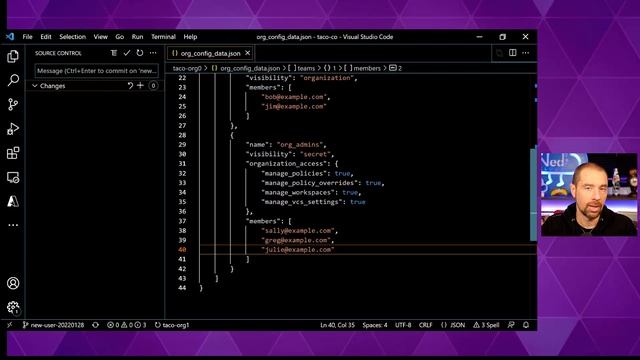Screen dimensions: 640x360
Task: Open the File menu
Action: click(27, 37)
